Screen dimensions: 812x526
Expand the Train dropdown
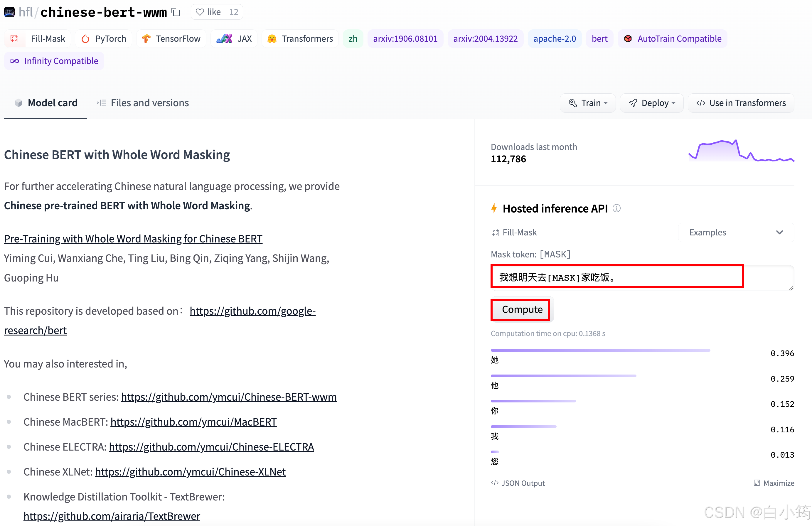point(587,103)
